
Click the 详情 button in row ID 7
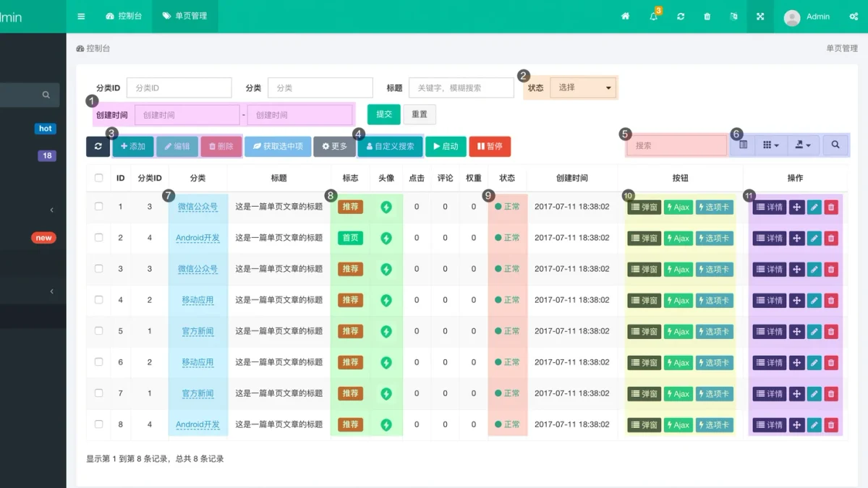click(770, 394)
